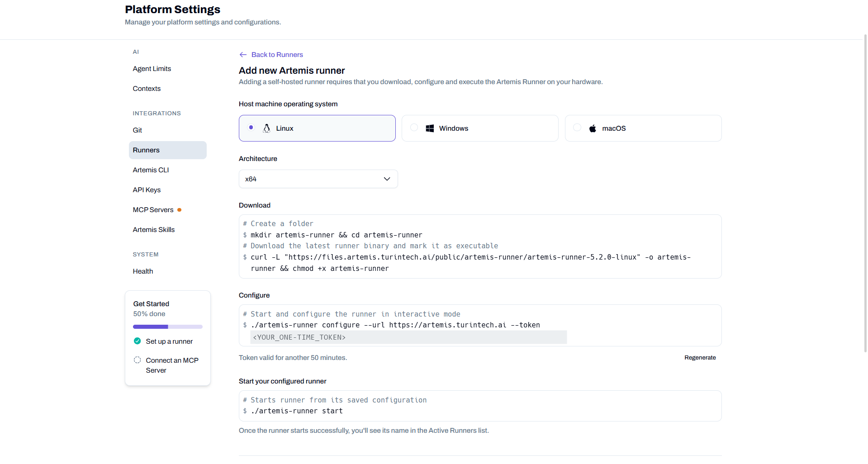Click the orange dot beside MCP Servers
The image size is (868, 464).
tap(180, 210)
